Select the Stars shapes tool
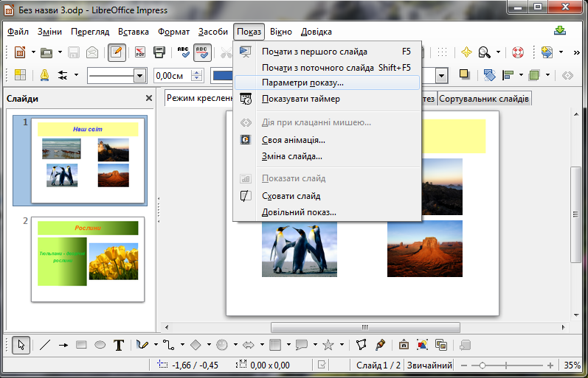This screenshot has height=378, width=588. (328, 345)
